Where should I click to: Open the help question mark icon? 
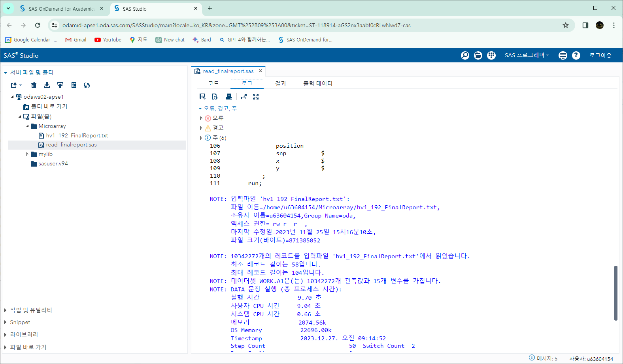576,55
